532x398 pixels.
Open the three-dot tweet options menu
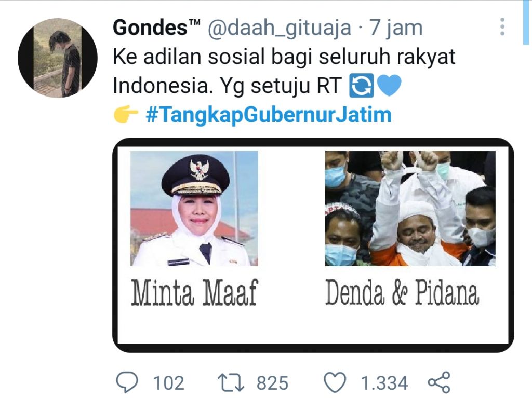point(502,26)
